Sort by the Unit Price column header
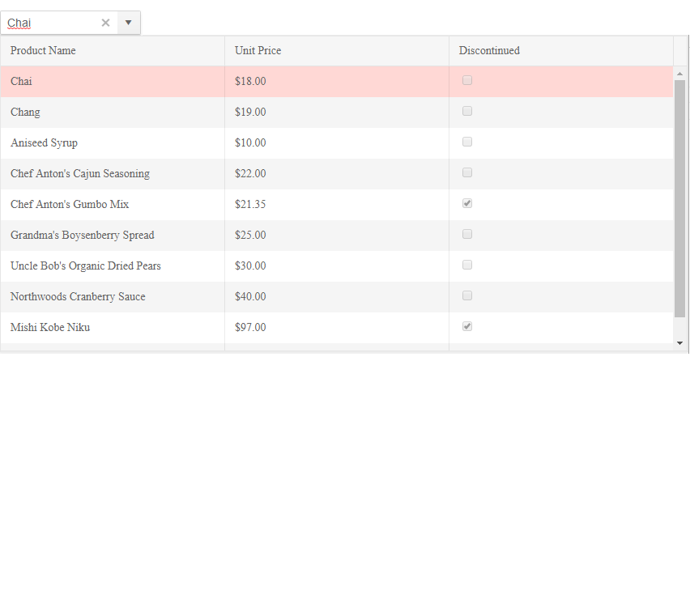The width and height of the screenshot is (690, 616). 337,50
